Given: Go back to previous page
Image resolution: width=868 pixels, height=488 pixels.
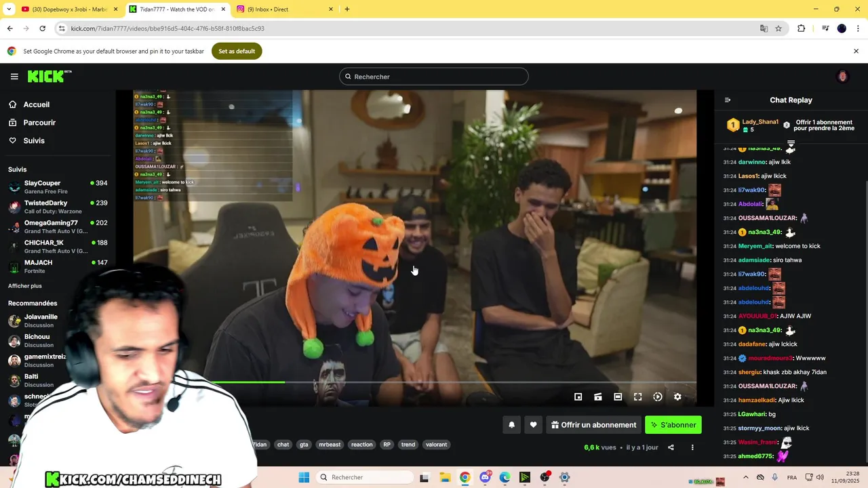Looking at the screenshot, I should click(x=9, y=28).
